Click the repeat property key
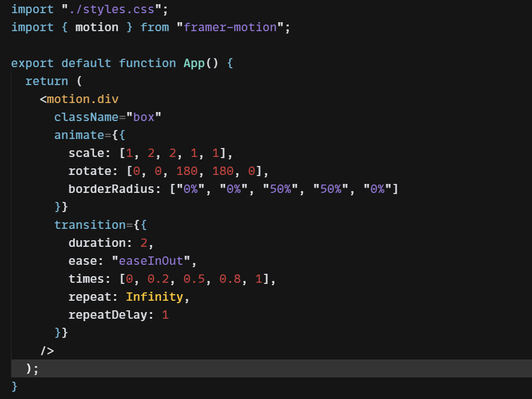 (90, 297)
